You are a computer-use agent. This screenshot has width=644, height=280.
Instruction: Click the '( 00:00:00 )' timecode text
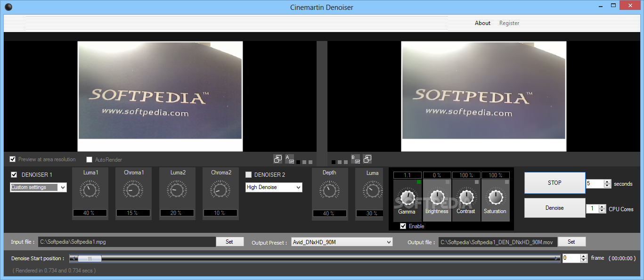tap(622, 258)
